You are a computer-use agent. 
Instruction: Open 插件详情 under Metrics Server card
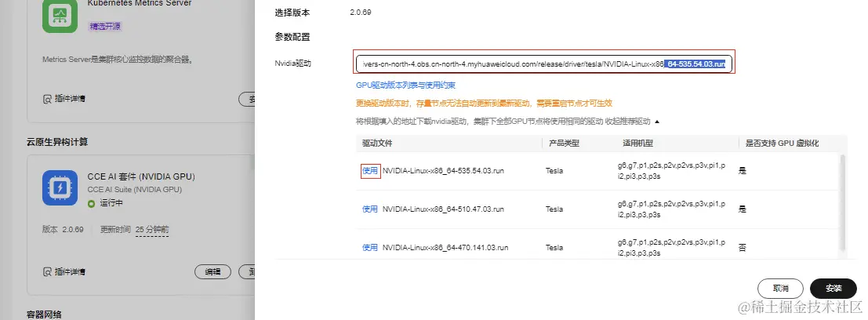tap(70, 99)
